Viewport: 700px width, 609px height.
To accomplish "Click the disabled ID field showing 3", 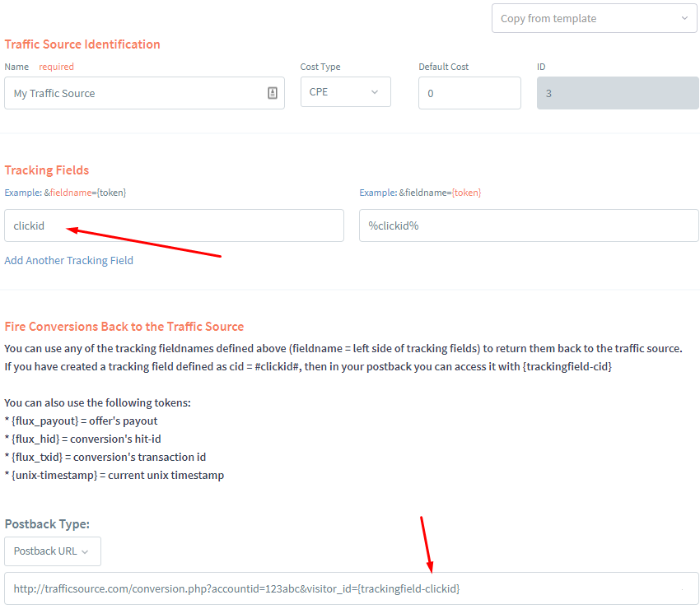I will point(618,93).
